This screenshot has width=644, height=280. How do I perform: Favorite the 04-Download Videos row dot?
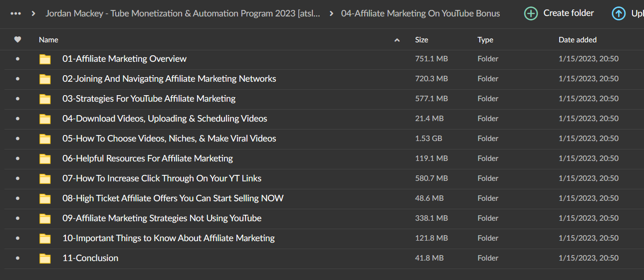click(18, 119)
